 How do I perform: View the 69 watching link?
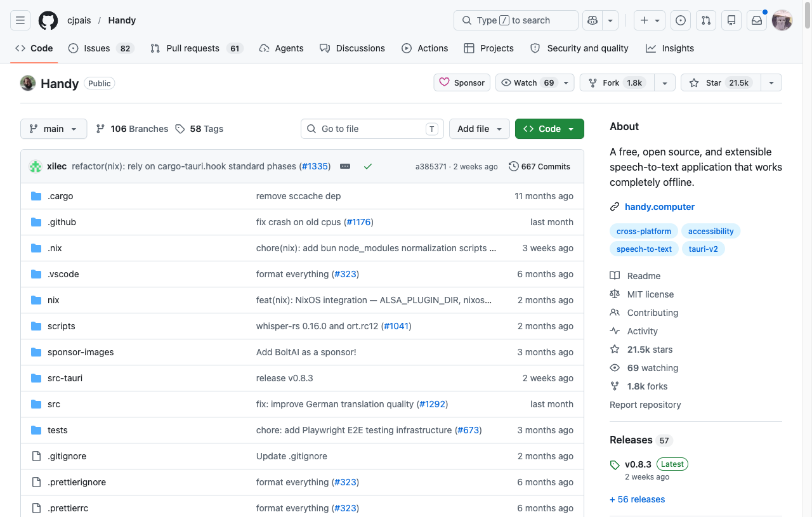click(644, 368)
